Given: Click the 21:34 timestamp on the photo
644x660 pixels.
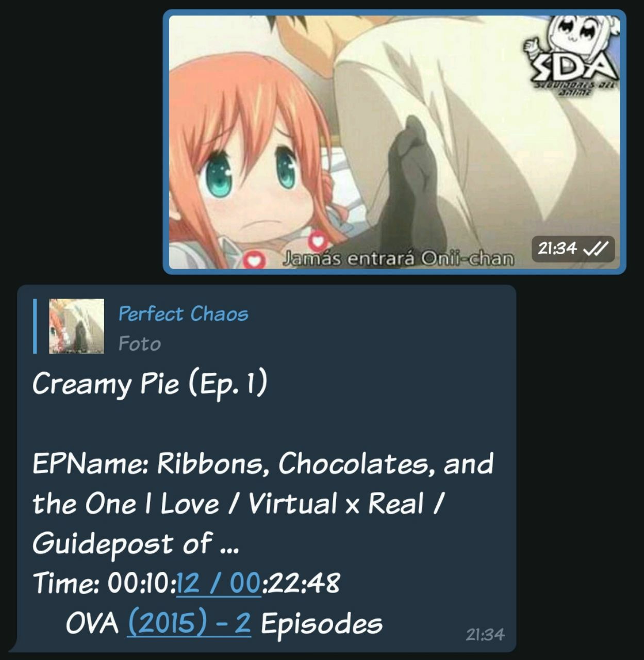Looking at the screenshot, I should click(557, 249).
